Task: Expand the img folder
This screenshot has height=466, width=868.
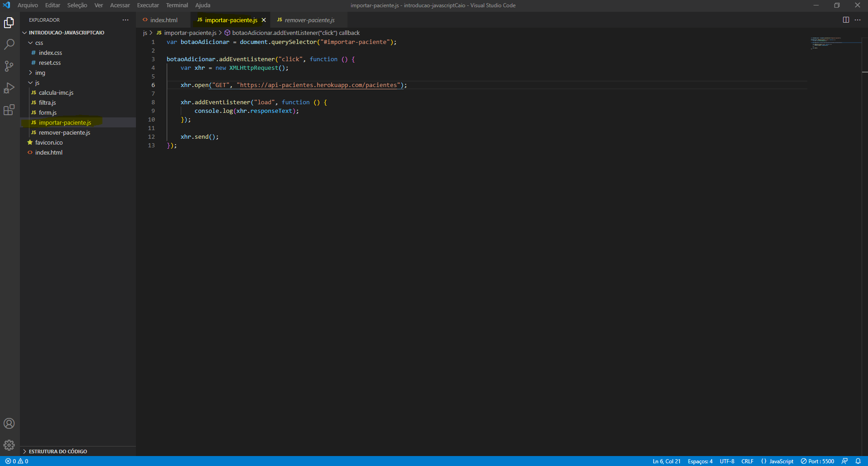Action: point(78,73)
